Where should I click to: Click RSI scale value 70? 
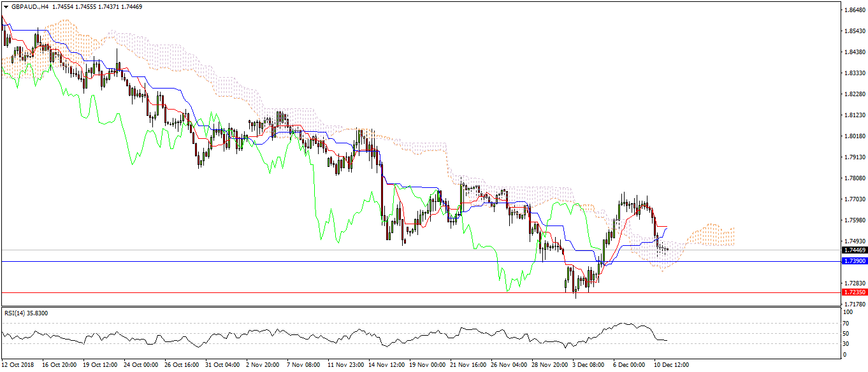click(x=846, y=324)
